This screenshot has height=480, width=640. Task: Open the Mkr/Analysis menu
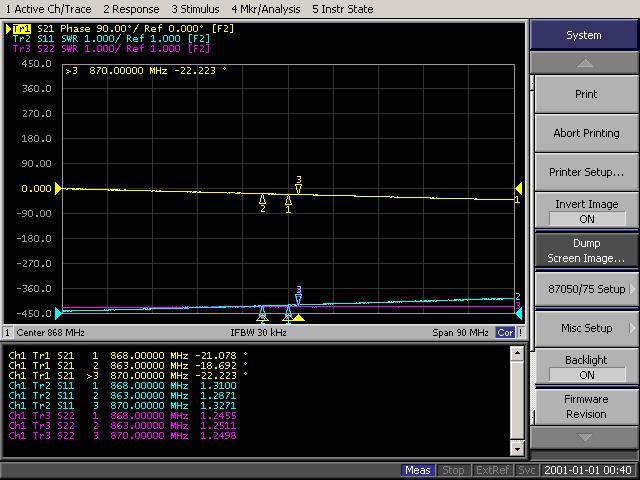(265, 9)
